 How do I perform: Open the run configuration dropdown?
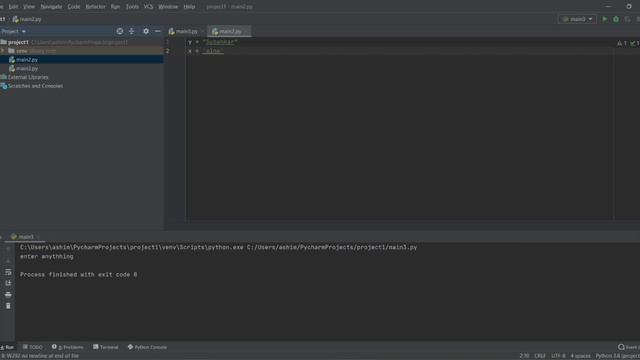(x=577, y=19)
